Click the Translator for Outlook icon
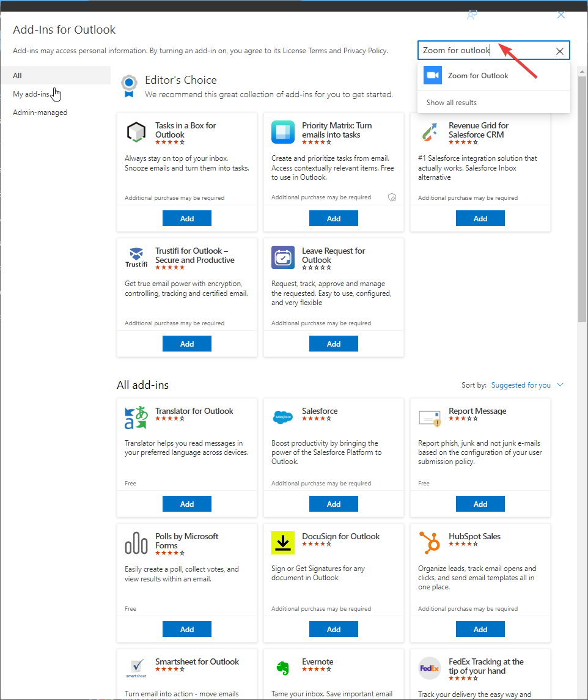The image size is (588, 700). 136,418
